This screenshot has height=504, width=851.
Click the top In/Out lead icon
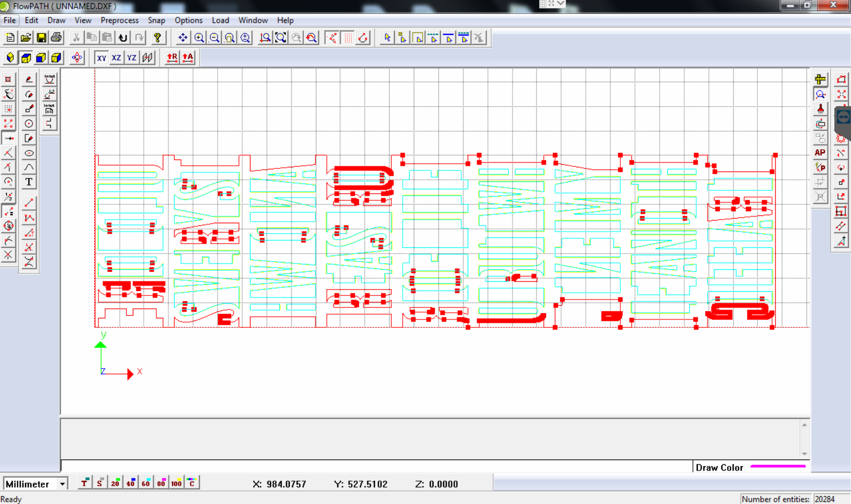coord(49,79)
